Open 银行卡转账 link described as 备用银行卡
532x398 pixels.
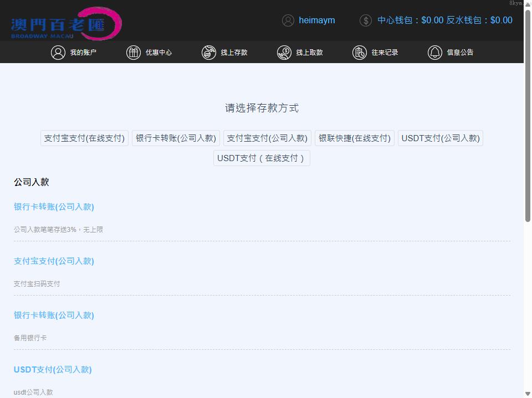coord(54,316)
